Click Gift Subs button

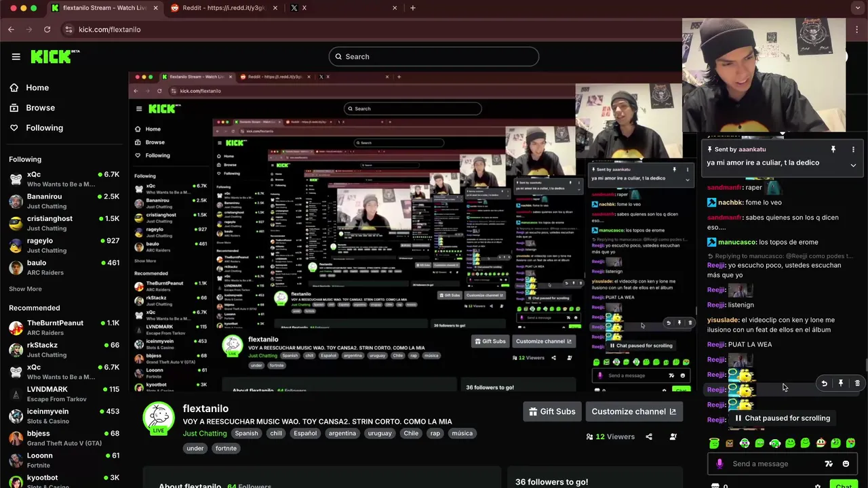[x=552, y=411]
